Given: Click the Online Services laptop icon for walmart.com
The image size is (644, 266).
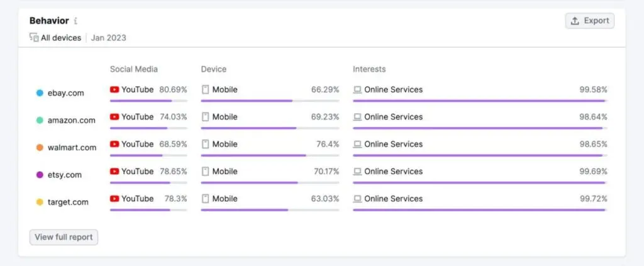Looking at the screenshot, I should [x=357, y=144].
